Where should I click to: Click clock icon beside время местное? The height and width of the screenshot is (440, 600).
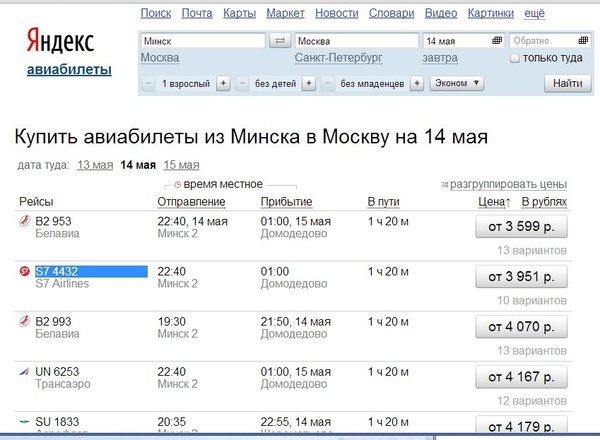pyautogui.click(x=177, y=185)
